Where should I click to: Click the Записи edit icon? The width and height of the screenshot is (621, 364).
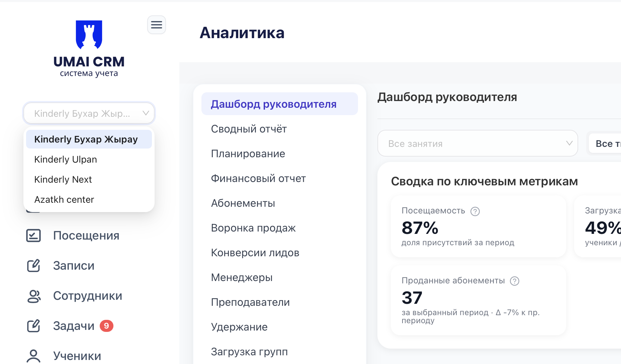[33, 266]
